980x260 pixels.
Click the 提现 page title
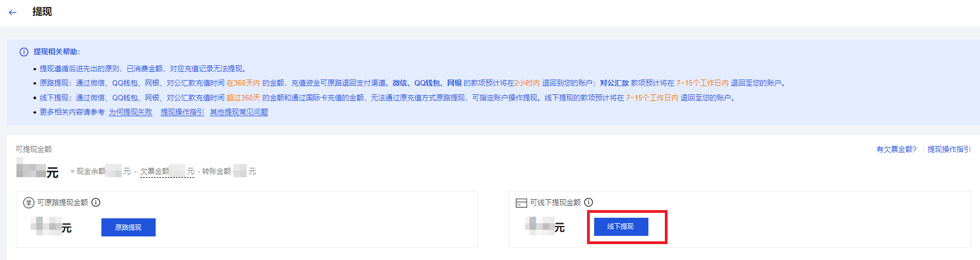(42, 12)
